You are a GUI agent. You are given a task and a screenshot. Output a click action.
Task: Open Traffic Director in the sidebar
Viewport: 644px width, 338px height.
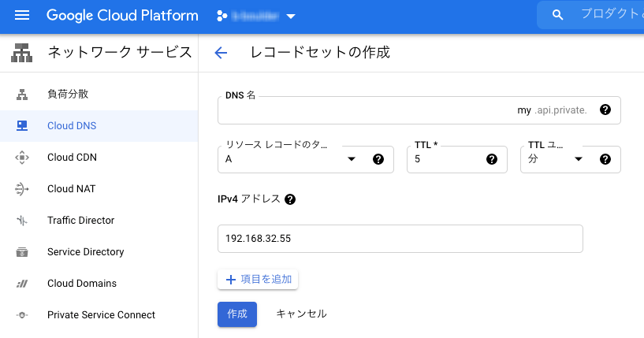99,221
